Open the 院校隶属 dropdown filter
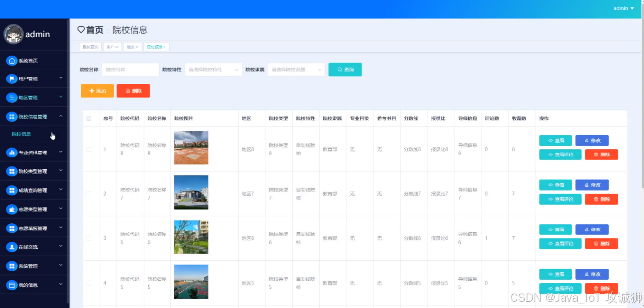Image resolution: width=644 pixels, height=308 pixels. (297, 70)
